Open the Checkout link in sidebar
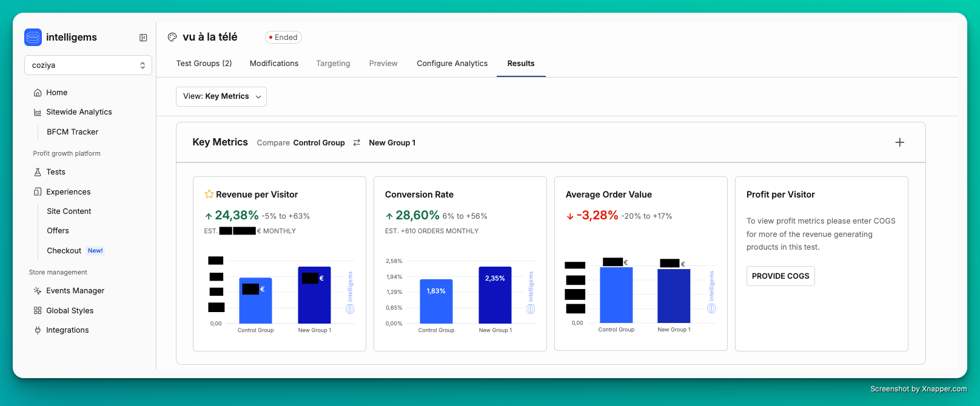The image size is (980, 406). point(64,251)
